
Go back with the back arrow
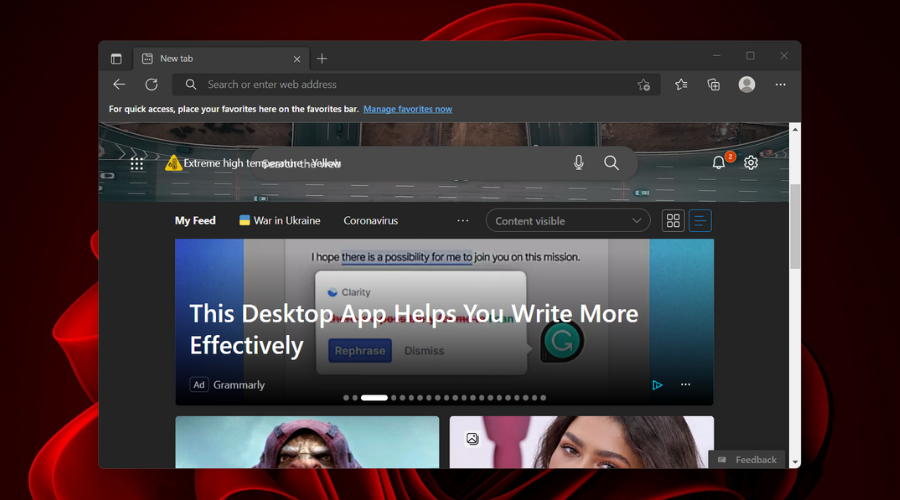click(x=119, y=84)
